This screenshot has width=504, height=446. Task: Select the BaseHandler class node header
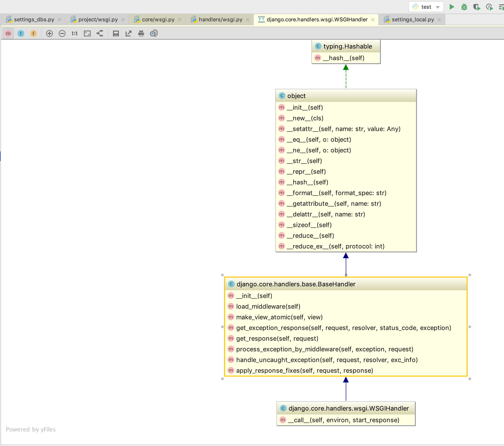click(x=346, y=284)
